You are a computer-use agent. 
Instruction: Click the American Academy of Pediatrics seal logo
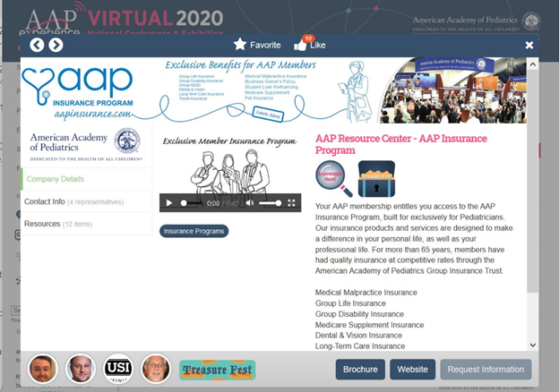tap(127, 141)
